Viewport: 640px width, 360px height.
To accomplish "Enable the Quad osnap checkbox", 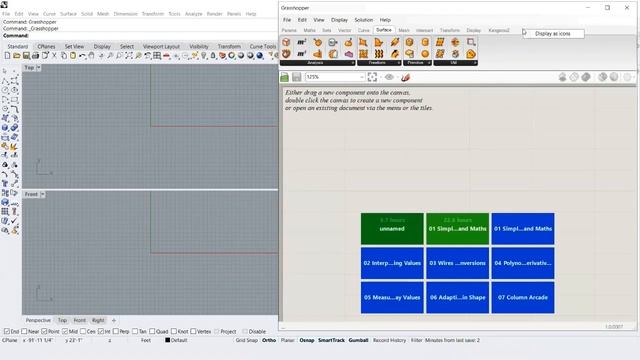I will [x=152, y=331].
